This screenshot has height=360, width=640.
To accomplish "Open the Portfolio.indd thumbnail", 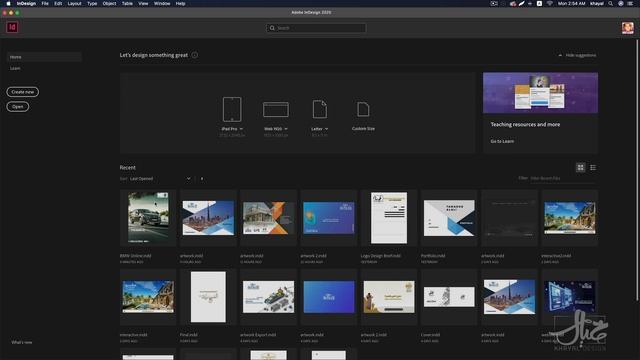I will (449, 218).
